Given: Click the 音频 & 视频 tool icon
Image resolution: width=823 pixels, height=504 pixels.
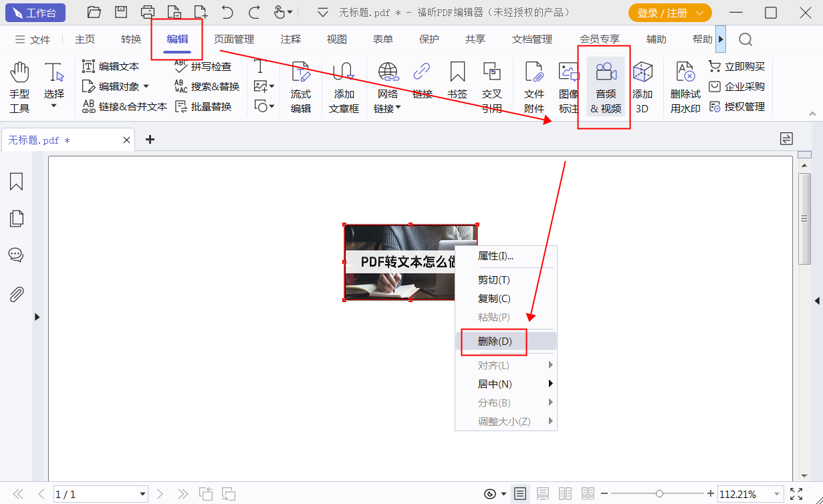Looking at the screenshot, I should 606,87.
